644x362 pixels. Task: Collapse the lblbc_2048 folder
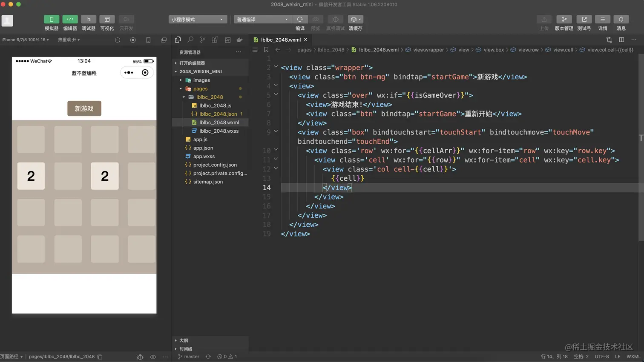pos(210,97)
